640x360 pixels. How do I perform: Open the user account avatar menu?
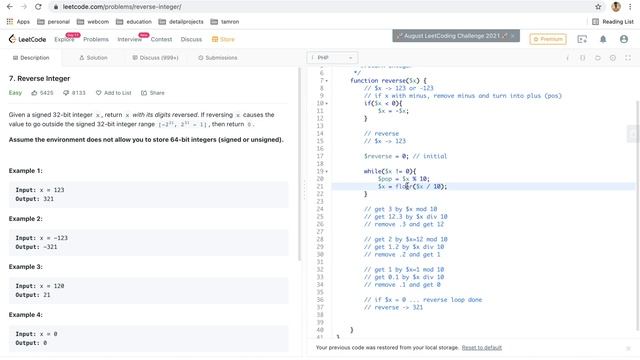624,39
